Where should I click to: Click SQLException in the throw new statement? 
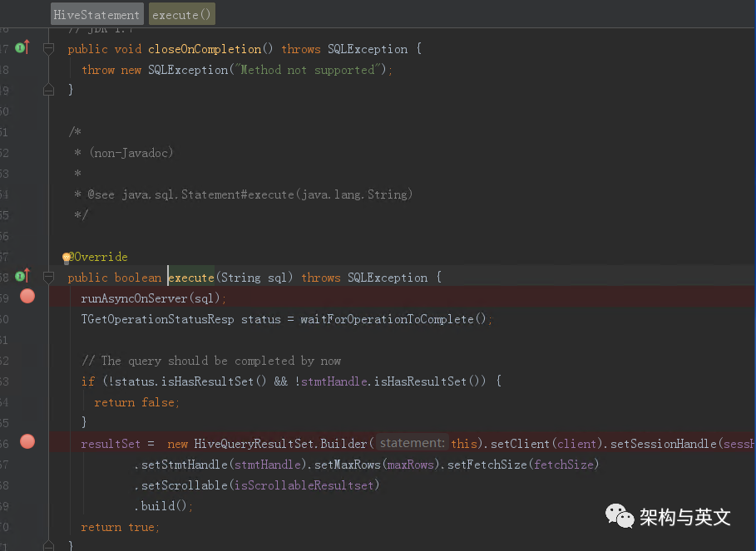point(188,70)
